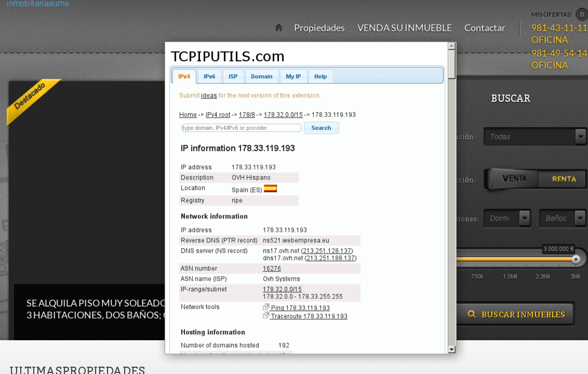Focus the domain or IP search field
Screen dimensions: 588x374
pos(241,128)
